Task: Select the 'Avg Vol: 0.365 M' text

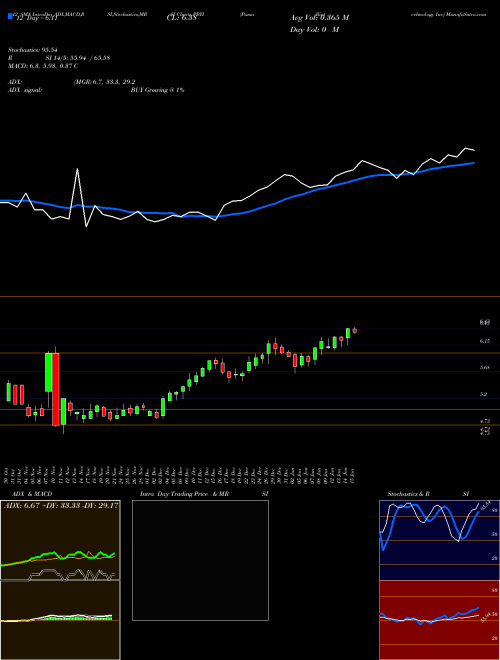Action: (x=319, y=18)
